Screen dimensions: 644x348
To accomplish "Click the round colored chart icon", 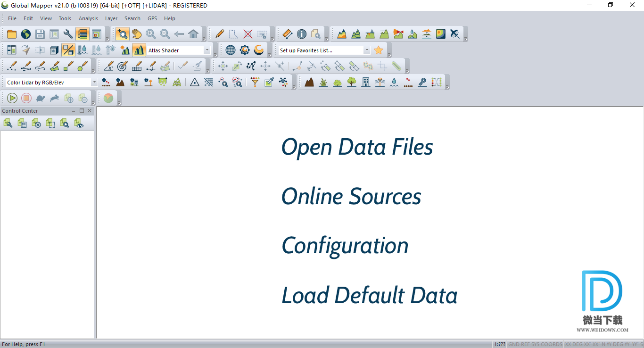I will pyautogui.click(x=108, y=98).
